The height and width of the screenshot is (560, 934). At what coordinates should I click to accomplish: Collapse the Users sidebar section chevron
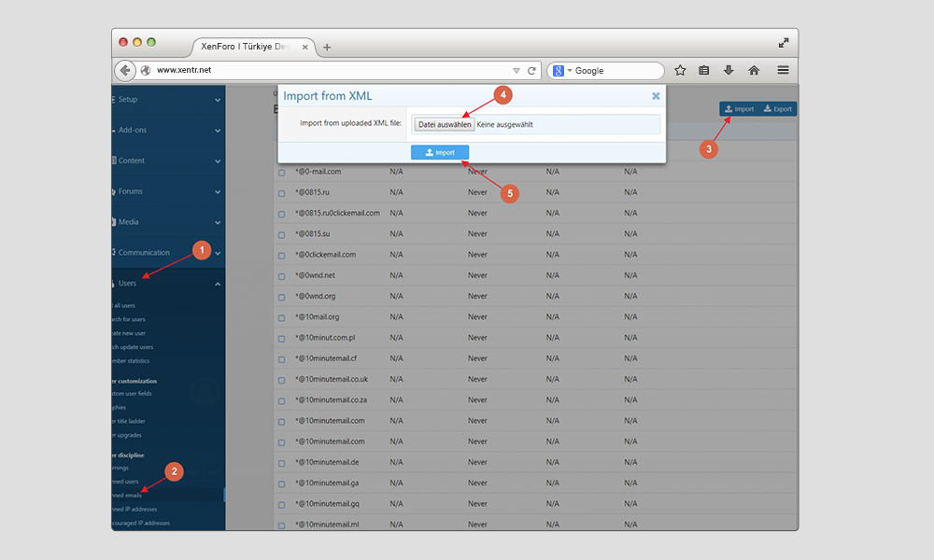click(x=218, y=284)
